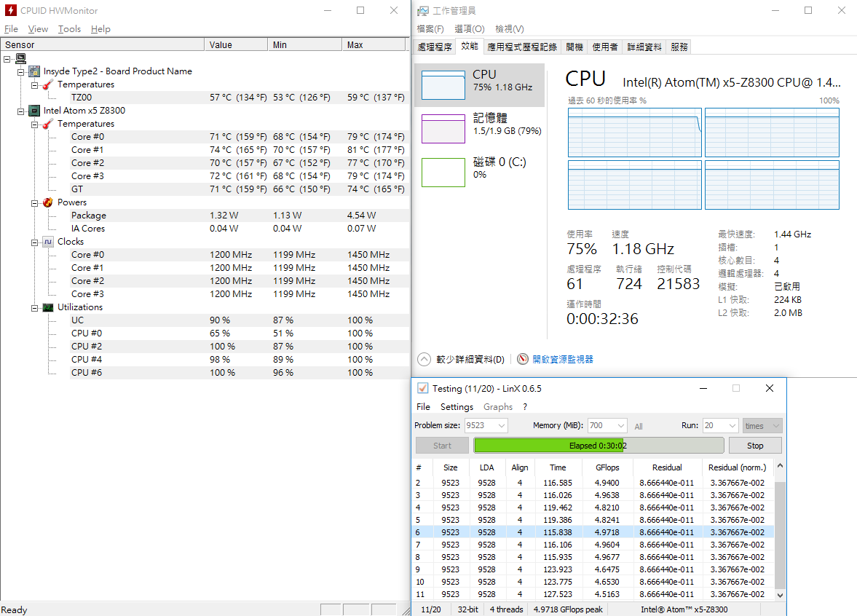Screen dimensions: 857x616
Task: Click the Task Manager title bar icon
Action: 422,11
